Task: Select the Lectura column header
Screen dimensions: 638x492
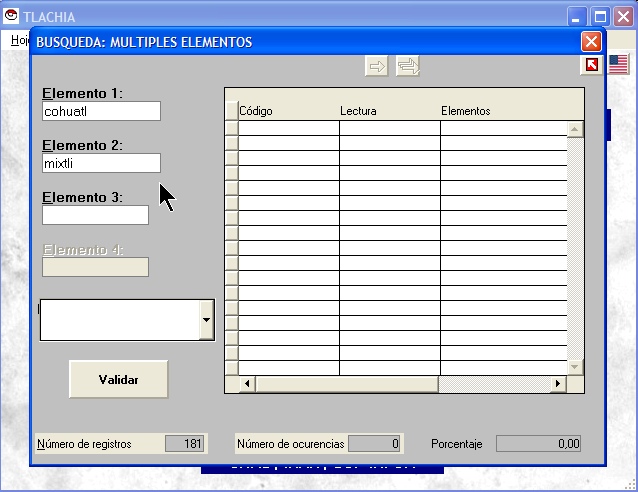Action: pos(389,111)
